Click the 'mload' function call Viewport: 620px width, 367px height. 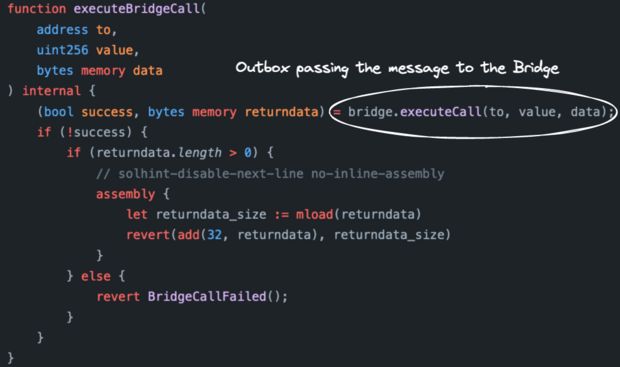pos(314,215)
